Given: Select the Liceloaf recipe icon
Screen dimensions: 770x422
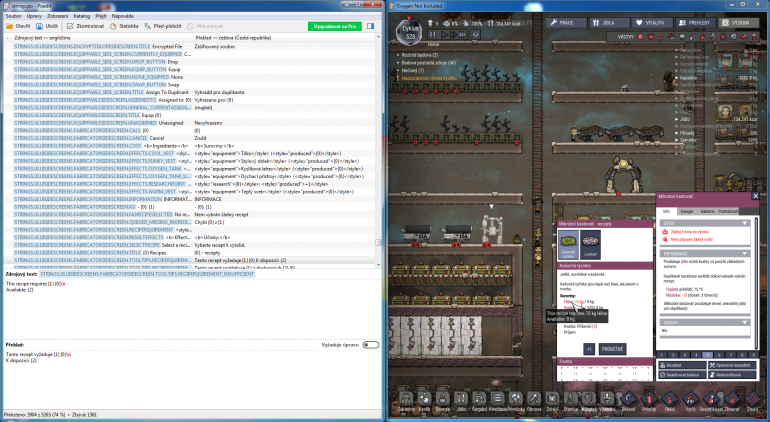Looking at the screenshot, I should [589, 243].
